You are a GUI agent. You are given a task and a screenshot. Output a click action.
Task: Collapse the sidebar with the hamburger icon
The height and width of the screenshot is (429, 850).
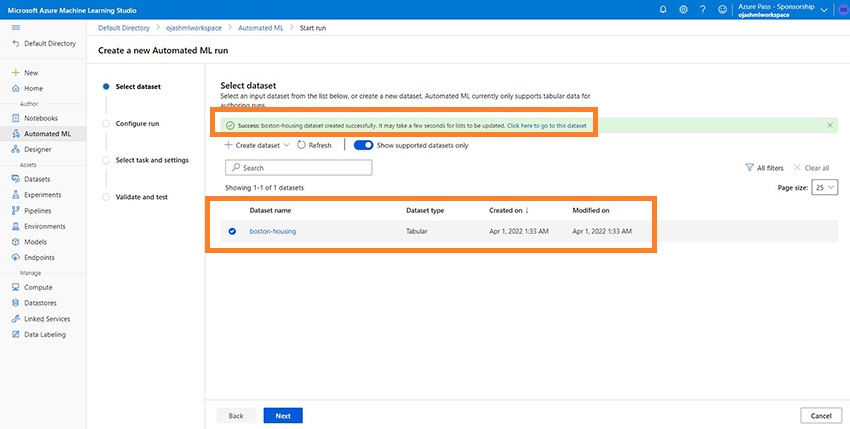[x=15, y=28]
